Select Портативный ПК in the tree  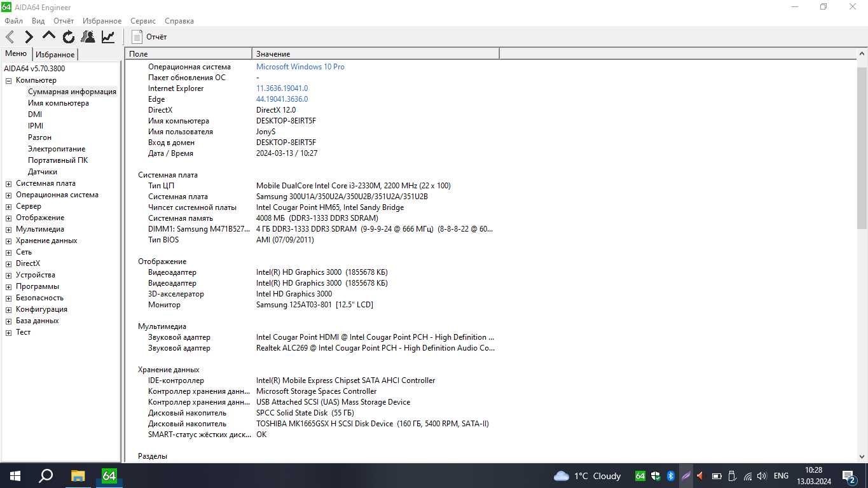pyautogui.click(x=58, y=160)
